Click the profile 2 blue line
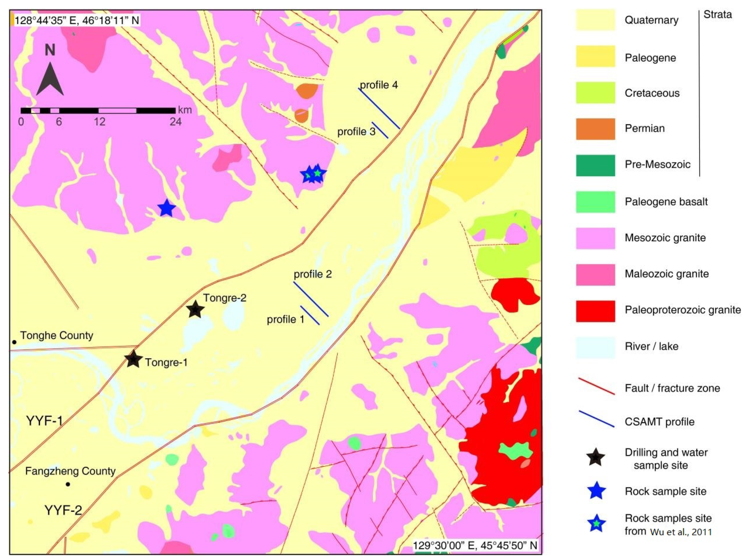The image size is (747, 560). click(x=311, y=299)
